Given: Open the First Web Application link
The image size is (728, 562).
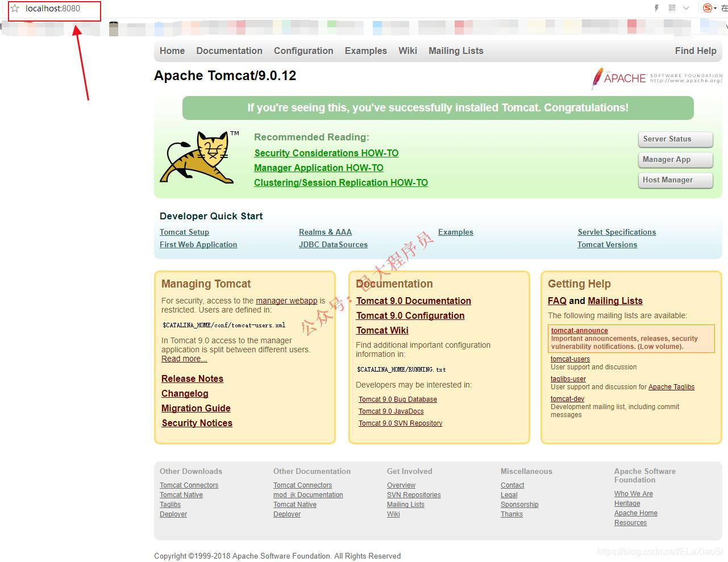Looking at the screenshot, I should tap(198, 244).
